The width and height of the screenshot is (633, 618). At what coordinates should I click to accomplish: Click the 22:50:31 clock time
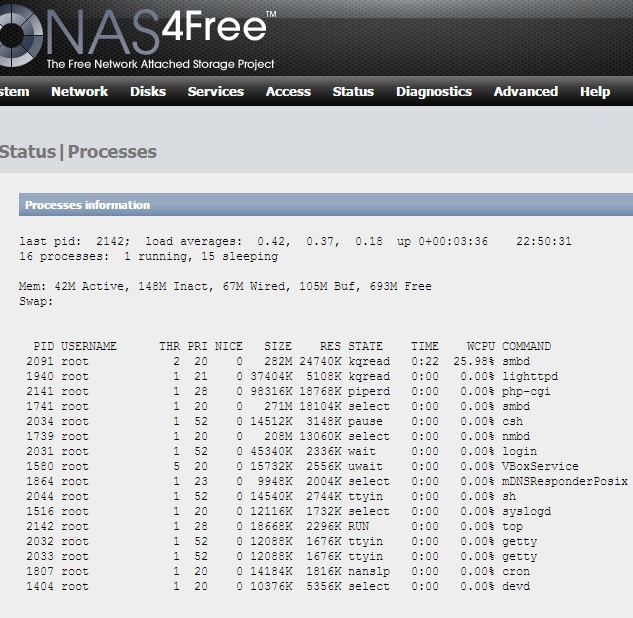544,241
